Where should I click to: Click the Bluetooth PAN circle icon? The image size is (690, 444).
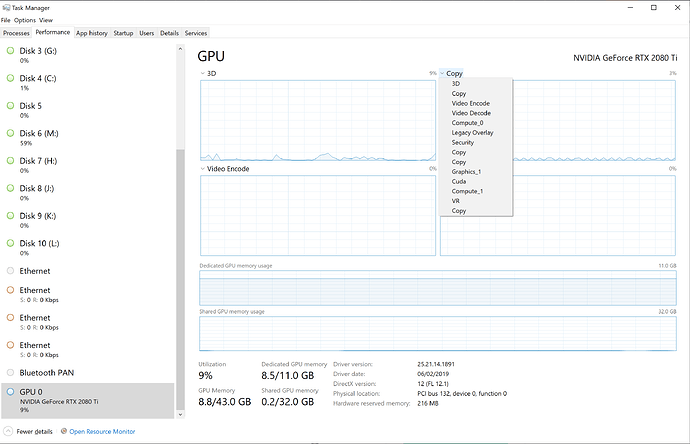(11, 372)
